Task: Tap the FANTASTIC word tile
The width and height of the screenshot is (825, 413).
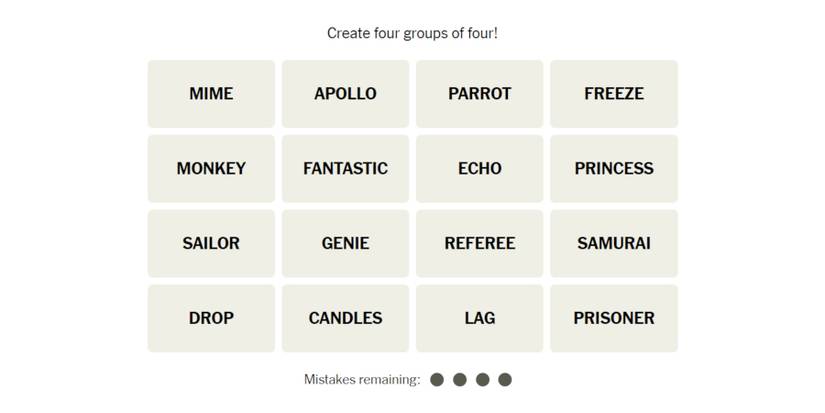Action: (x=345, y=169)
